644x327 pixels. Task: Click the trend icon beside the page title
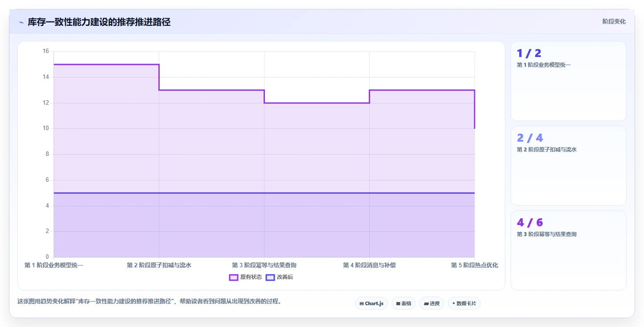pos(21,22)
